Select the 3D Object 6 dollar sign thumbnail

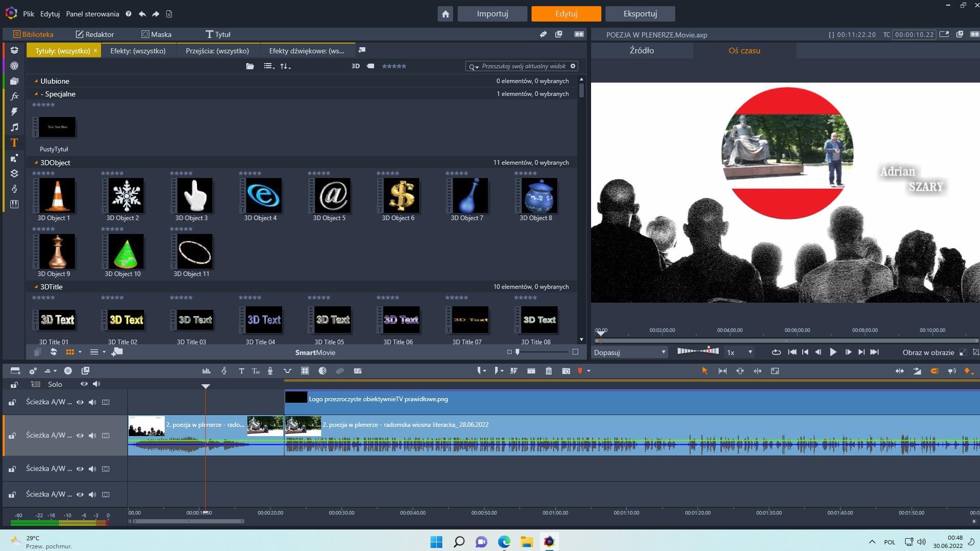(x=401, y=195)
